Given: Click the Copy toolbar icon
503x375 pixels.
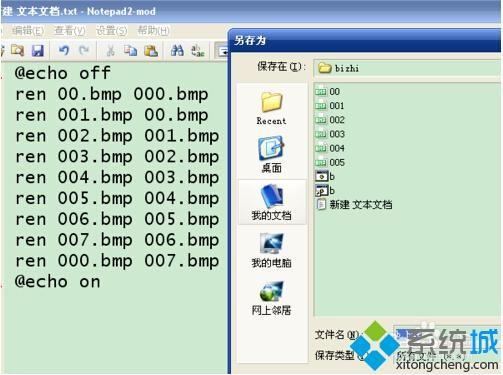Looking at the screenshot, I should tap(130, 50).
